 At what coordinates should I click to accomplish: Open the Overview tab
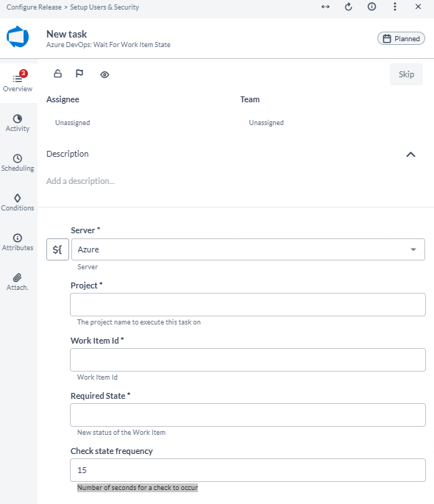[x=18, y=82]
